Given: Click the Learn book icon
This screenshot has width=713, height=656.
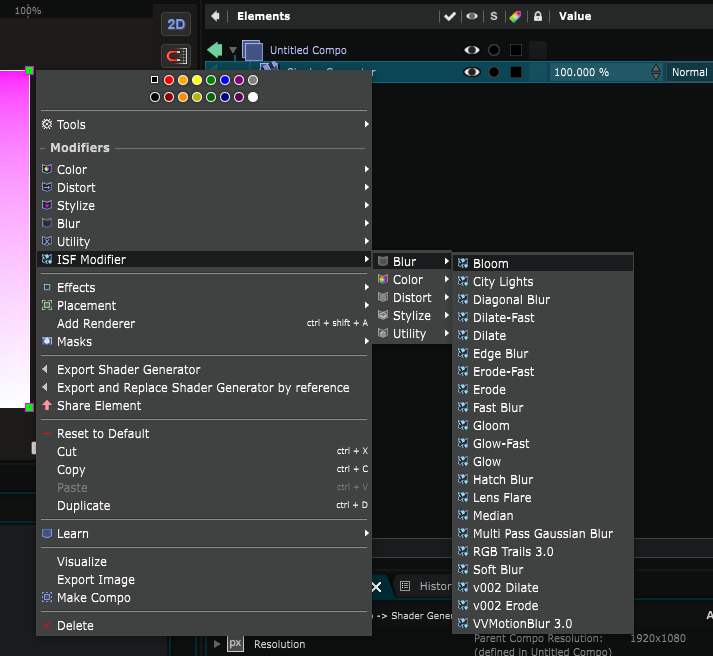Looking at the screenshot, I should (47, 533).
